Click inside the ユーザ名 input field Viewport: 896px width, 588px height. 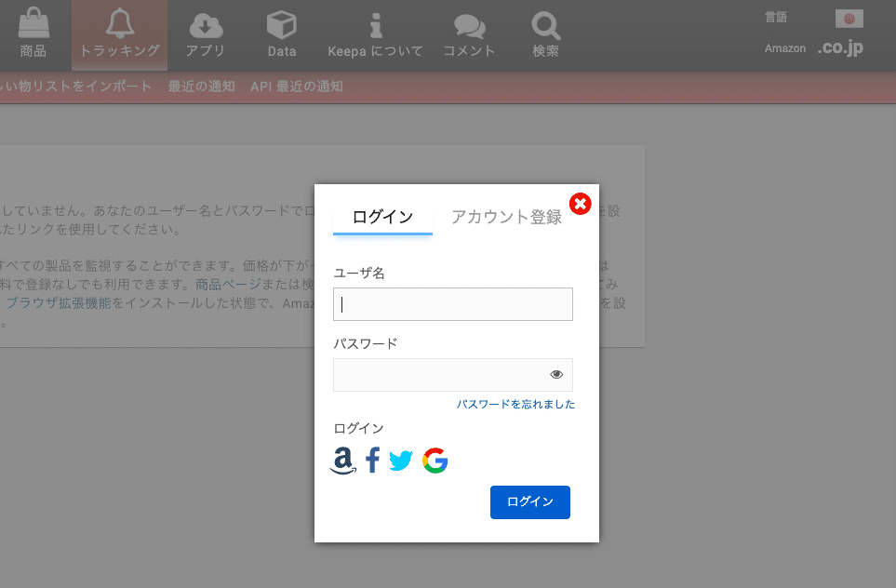point(452,304)
